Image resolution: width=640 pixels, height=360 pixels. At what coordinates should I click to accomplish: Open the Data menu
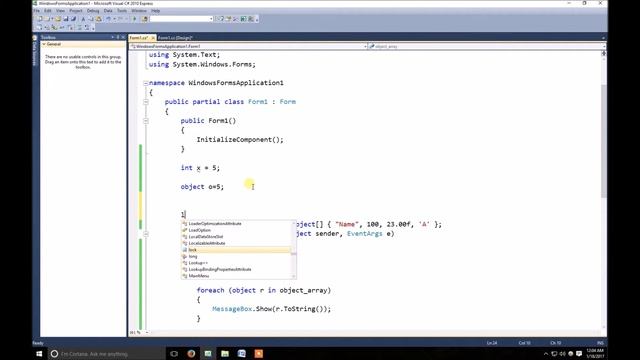(108, 11)
